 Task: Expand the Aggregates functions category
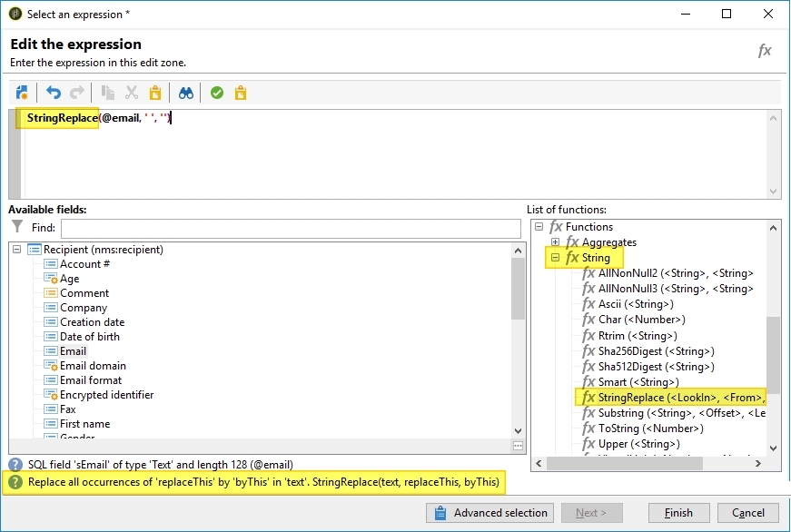(x=554, y=242)
